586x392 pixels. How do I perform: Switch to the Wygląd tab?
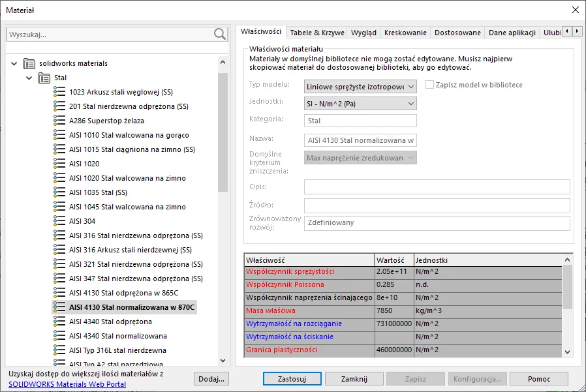coord(363,33)
